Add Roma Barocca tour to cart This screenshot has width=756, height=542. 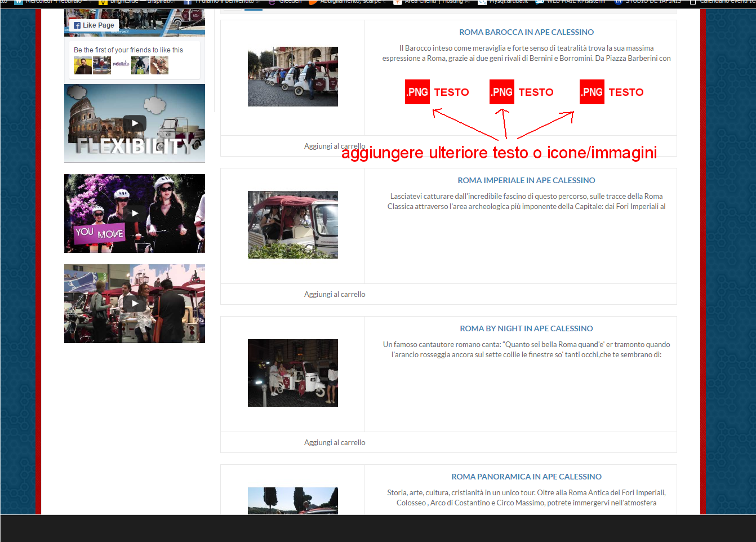[335, 146]
